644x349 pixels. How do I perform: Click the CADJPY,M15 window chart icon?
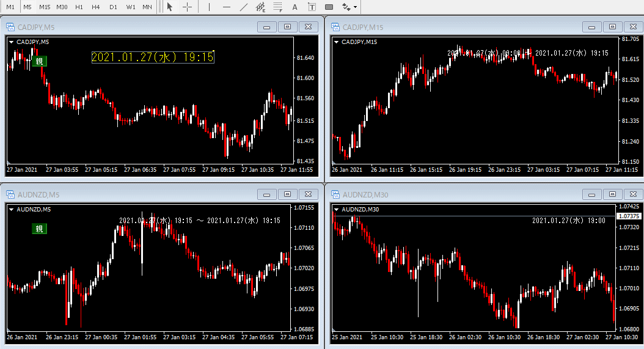point(335,27)
